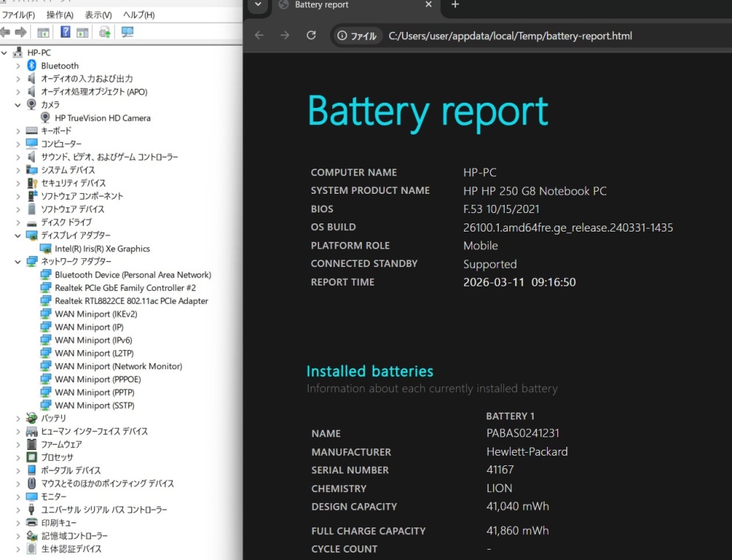732x560 pixels.
Task: Click the update driver toolbar icon
Action: coord(104,32)
